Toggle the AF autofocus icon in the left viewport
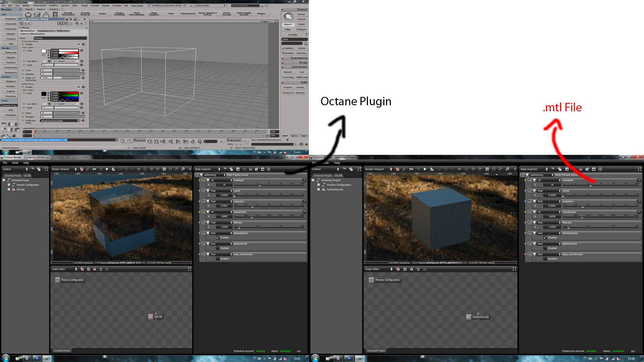Image resolution: width=644 pixels, height=362 pixels. 139,169
